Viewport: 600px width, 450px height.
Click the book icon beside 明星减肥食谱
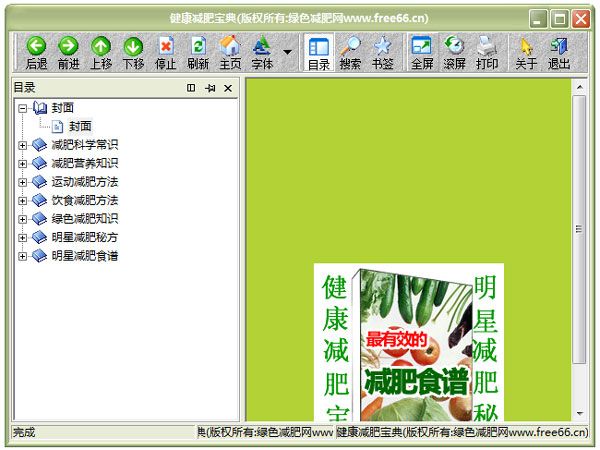tap(39, 256)
